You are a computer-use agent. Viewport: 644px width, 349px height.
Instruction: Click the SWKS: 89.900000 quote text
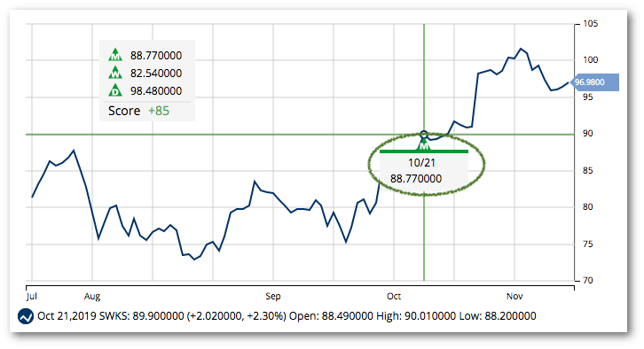coord(142,316)
